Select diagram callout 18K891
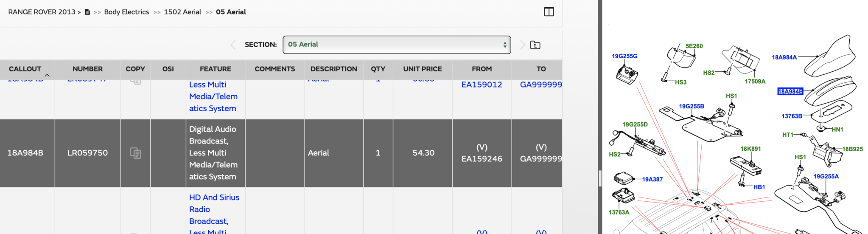Screen dimensions: 868x234 [750, 149]
